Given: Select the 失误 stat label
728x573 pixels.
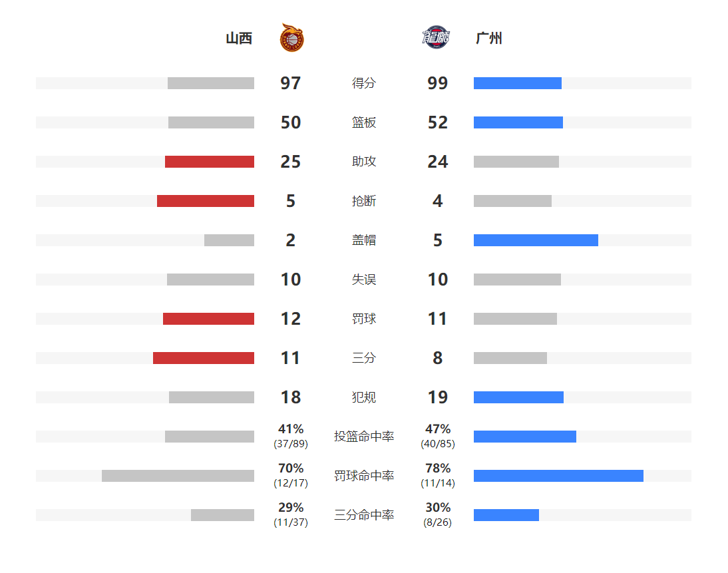Looking at the screenshot, I should (x=363, y=280).
